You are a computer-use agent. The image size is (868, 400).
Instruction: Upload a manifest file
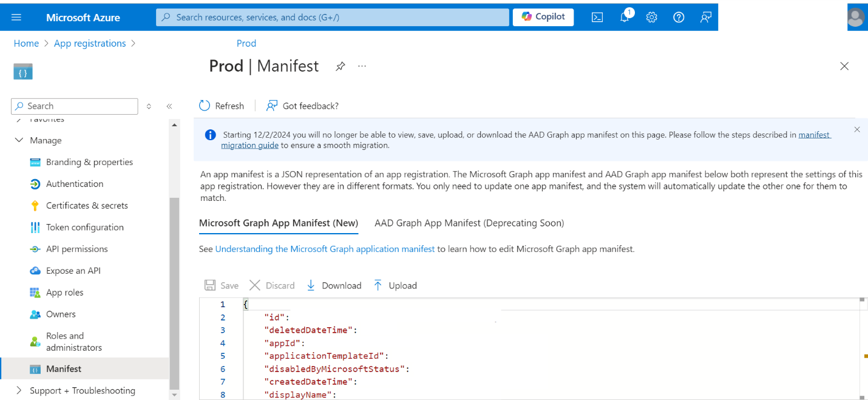(395, 285)
